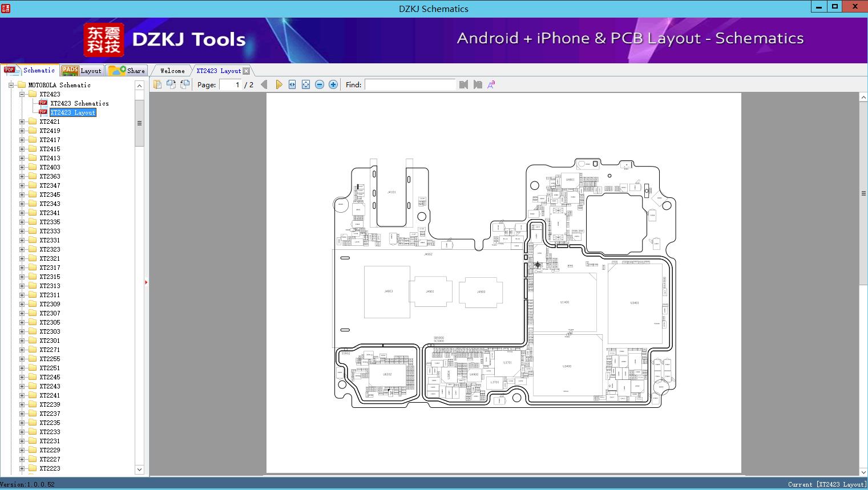
Task: Click the document viewer scrollbar thumb
Action: [x=863, y=194]
